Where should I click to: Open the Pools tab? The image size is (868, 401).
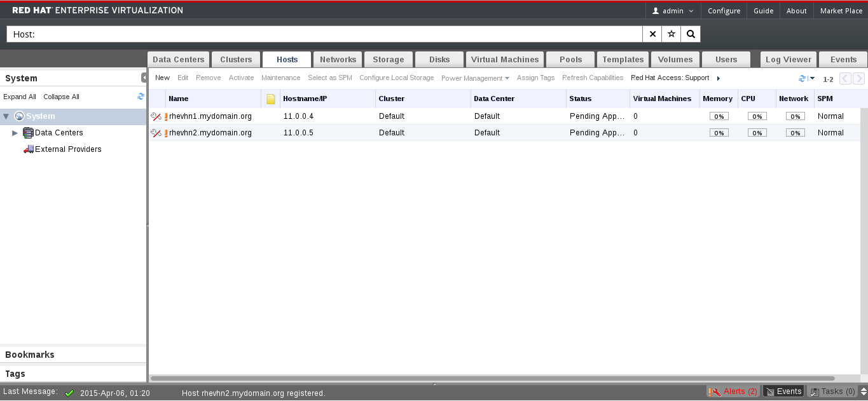[x=570, y=59]
